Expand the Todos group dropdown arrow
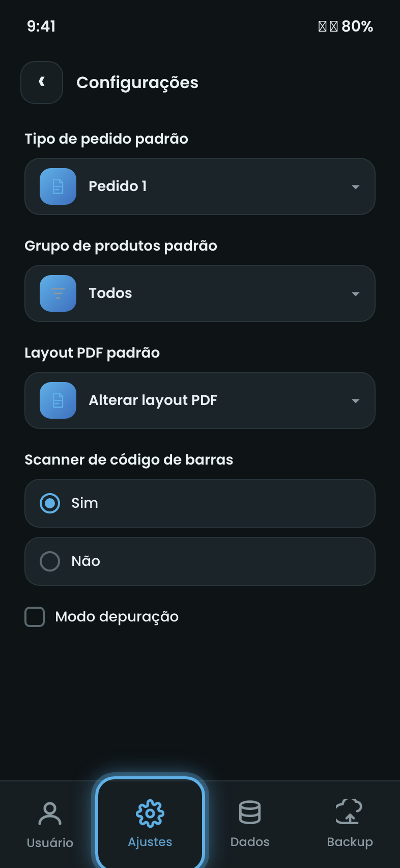 [x=356, y=294]
